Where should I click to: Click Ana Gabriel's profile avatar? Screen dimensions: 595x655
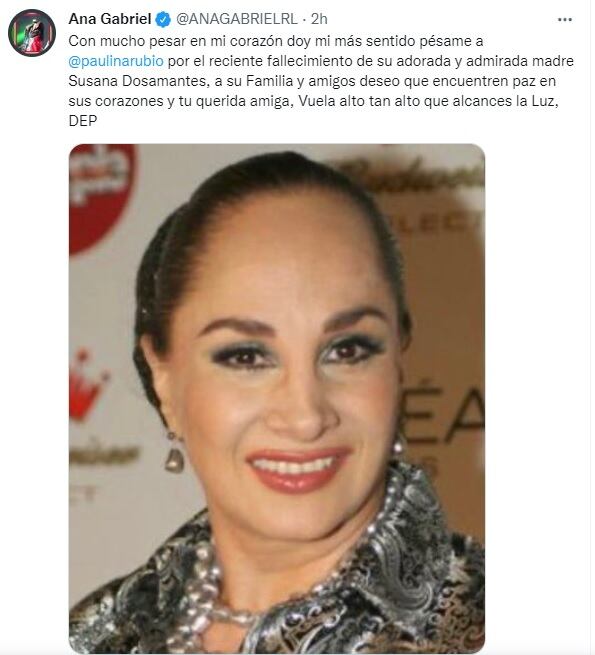click(x=32, y=33)
